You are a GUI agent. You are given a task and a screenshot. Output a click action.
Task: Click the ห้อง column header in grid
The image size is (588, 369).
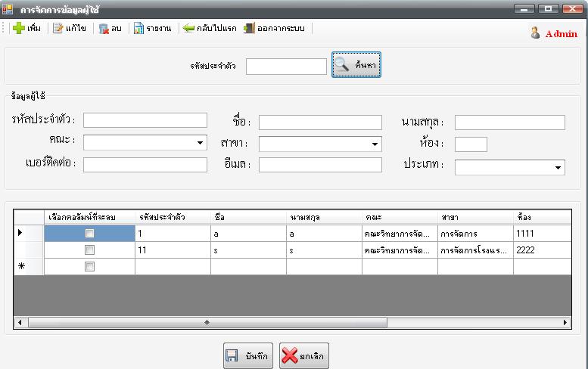543,217
